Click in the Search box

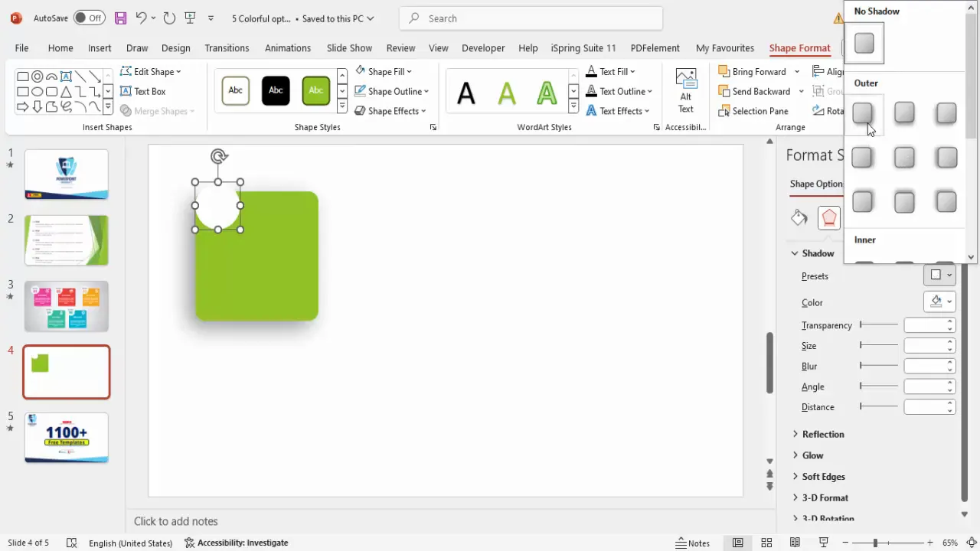pyautogui.click(x=531, y=18)
